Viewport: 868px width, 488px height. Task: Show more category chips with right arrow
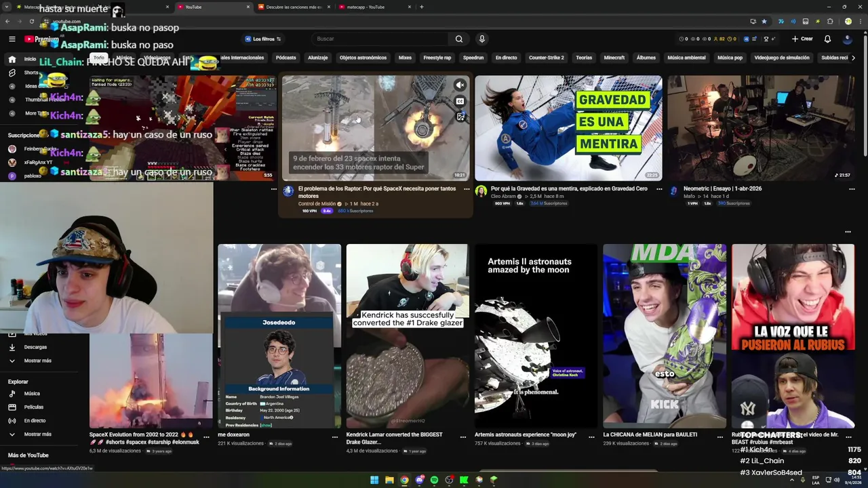[x=853, y=58]
